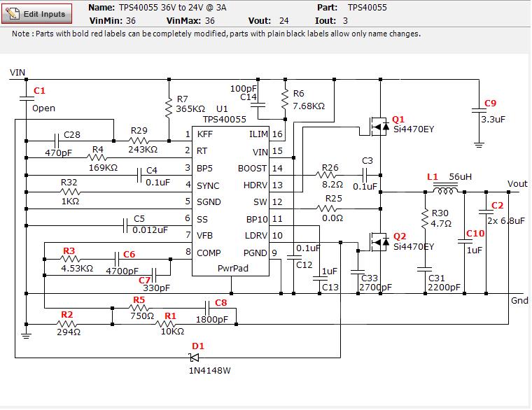Screen dimensions: 532x410
Task: Click the BOOST pin label on U1
Action: click(x=252, y=169)
